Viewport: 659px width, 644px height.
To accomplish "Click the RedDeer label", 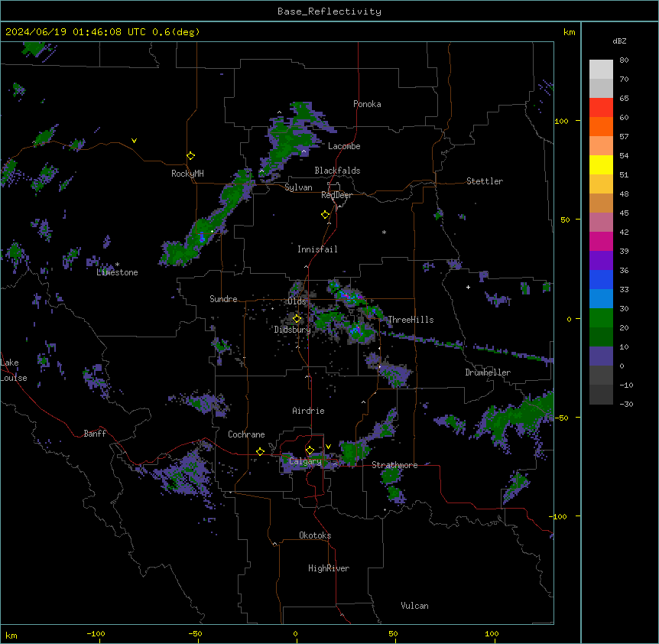I will coord(336,195).
